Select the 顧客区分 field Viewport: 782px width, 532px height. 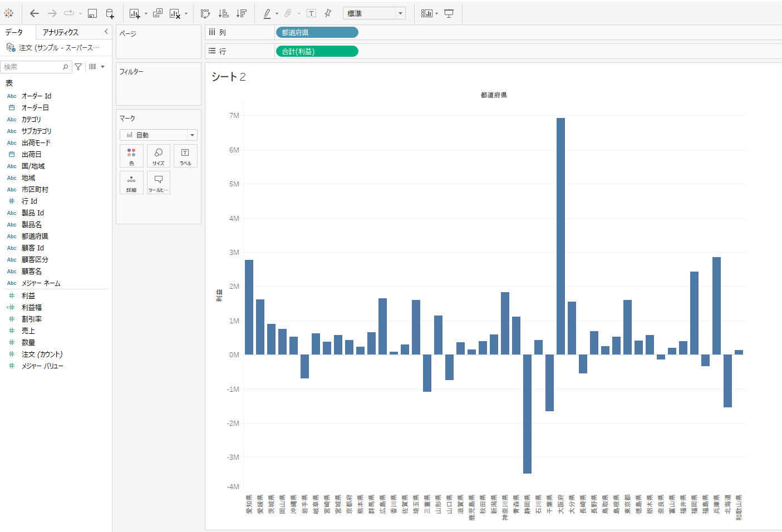(35, 260)
